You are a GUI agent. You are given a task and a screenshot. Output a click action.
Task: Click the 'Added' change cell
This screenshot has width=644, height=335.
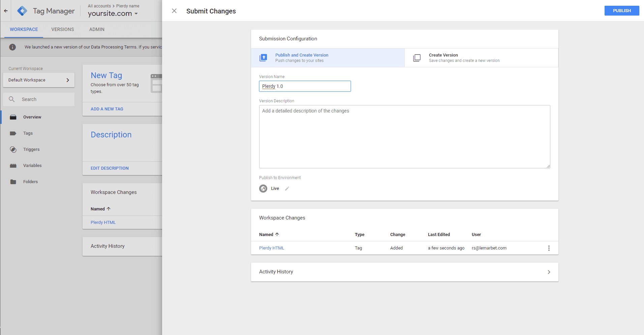pyautogui.click(x=396, y=248)
